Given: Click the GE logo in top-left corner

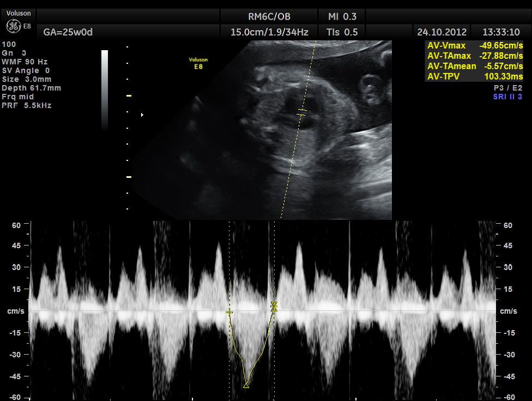Looking at the screenshot, I should tap(13, 26).
